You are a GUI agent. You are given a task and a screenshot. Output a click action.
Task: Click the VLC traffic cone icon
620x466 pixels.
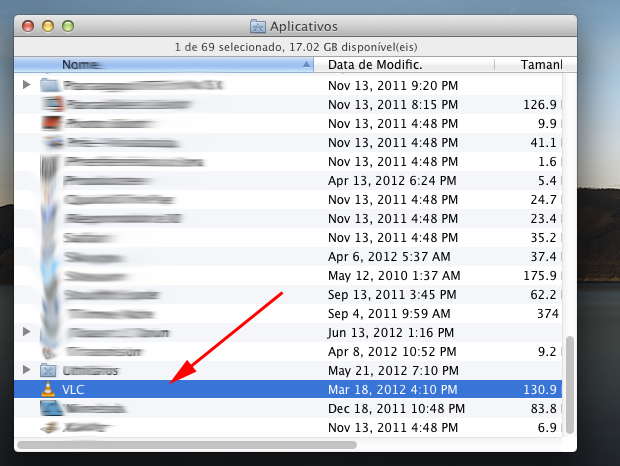(x=48, y=389)
